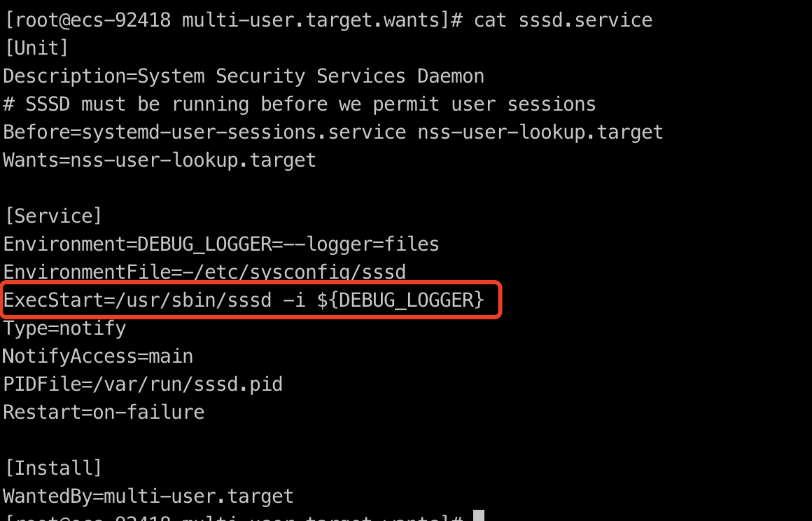This screenshot has width=812, height=521.
Task: Click the highlighted ExecStart line
Action: (244, 300)
